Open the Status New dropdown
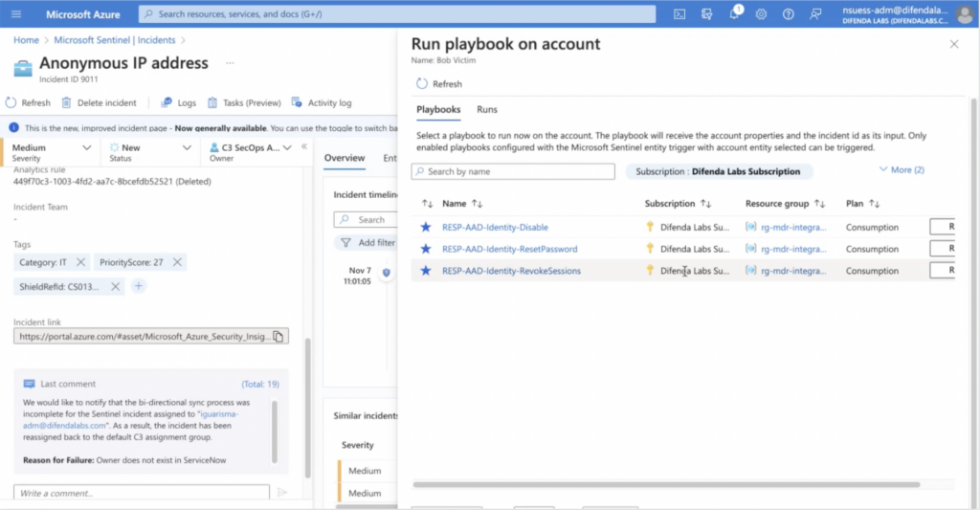This screenshot has width=980, height=510. click(x=150, y=152)
